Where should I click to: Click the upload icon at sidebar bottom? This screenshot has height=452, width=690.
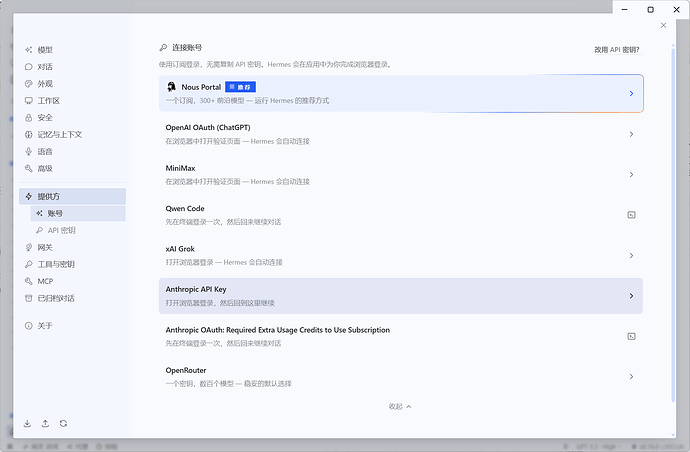click(45, 423)
